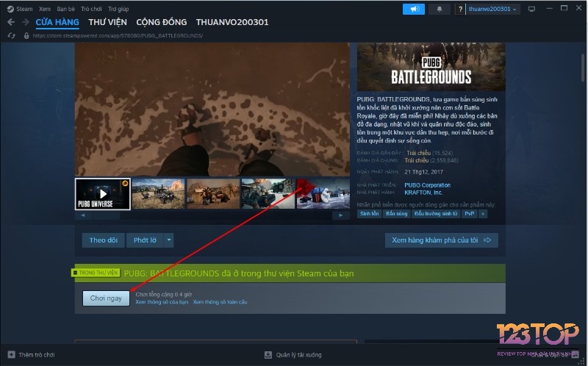Click Xem hàng khám phá của tôi
This screenshot has height=366, width=588.
tap(442, 240)
